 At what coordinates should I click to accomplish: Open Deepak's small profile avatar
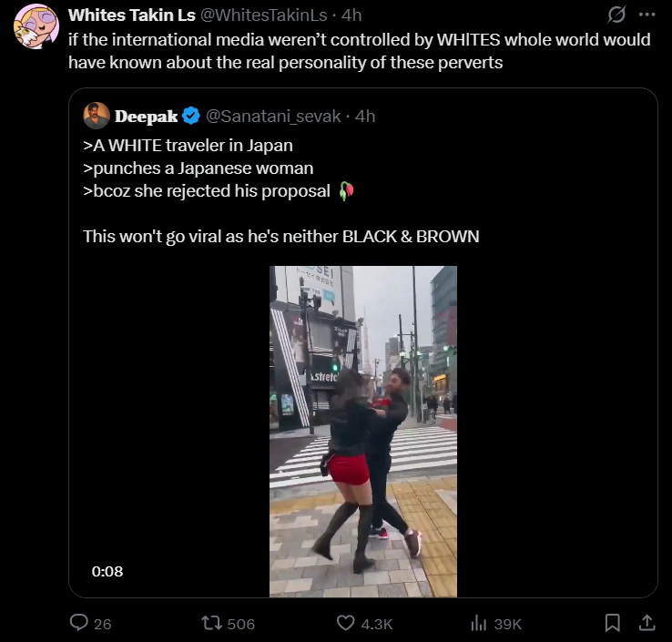click(x=97, y=116)
